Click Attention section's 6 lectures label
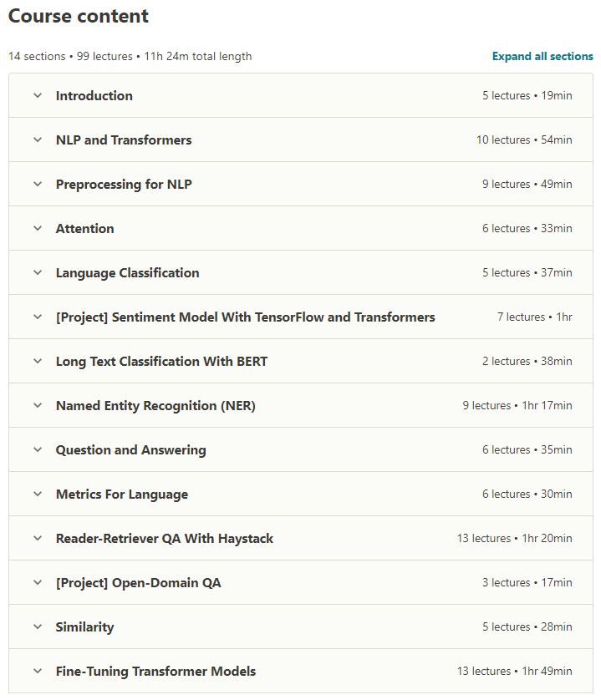Screen dimensions: 601x700 506,228
